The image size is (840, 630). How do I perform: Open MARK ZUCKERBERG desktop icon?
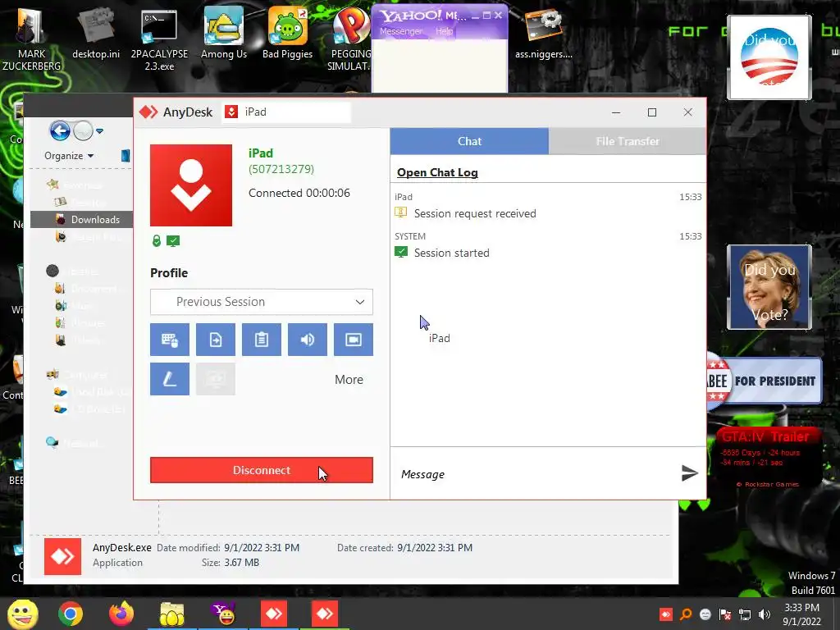coord(31,40)
